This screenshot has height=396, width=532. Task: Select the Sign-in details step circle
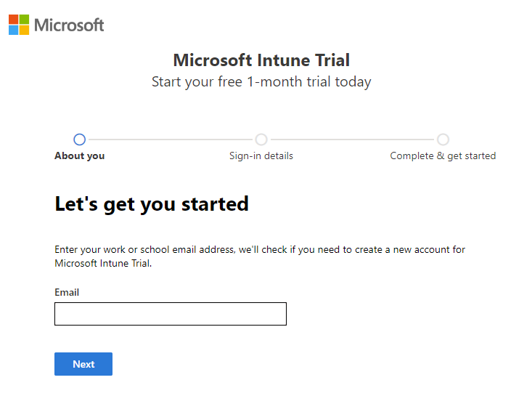coord(261,140)
